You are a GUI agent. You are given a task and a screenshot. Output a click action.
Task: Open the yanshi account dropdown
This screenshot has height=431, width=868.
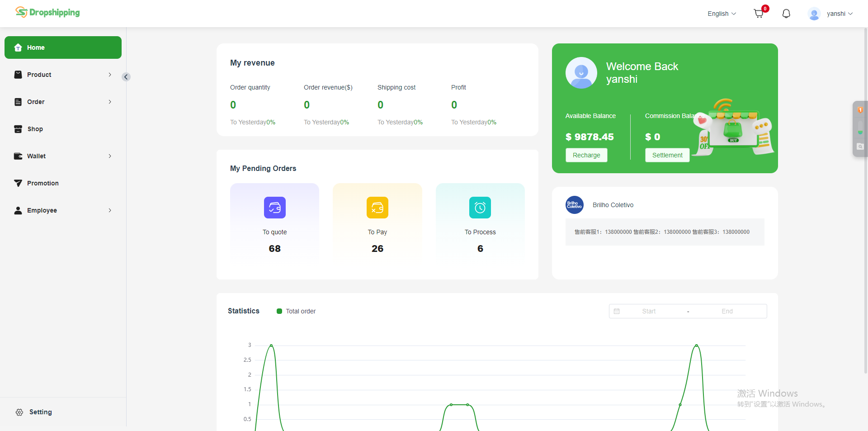pyautogui.click(x=830, y=14)
